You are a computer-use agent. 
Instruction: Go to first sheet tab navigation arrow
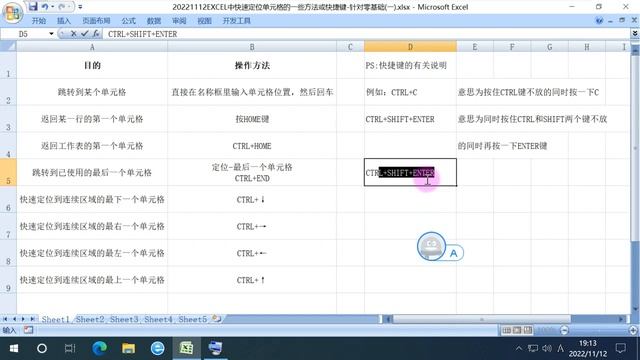tap(5, 319)
